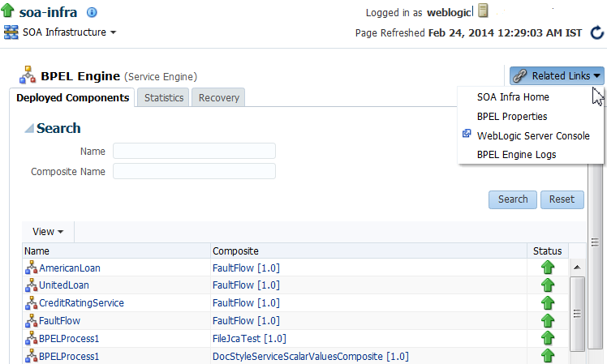Click the status arrow for FileJcaTest row
607x364 pixels.
coord(548,338)
